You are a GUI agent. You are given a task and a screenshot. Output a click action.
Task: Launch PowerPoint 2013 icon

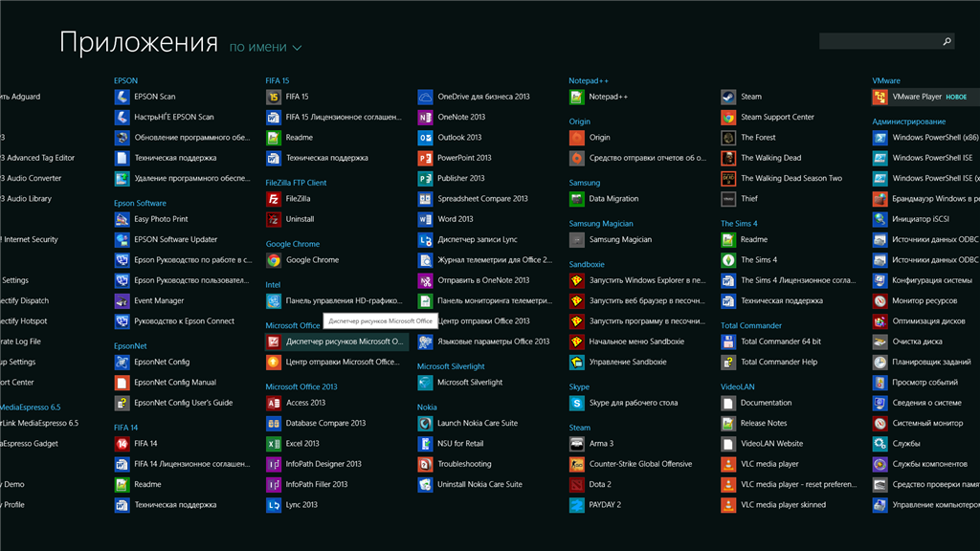tap(425, 158)
